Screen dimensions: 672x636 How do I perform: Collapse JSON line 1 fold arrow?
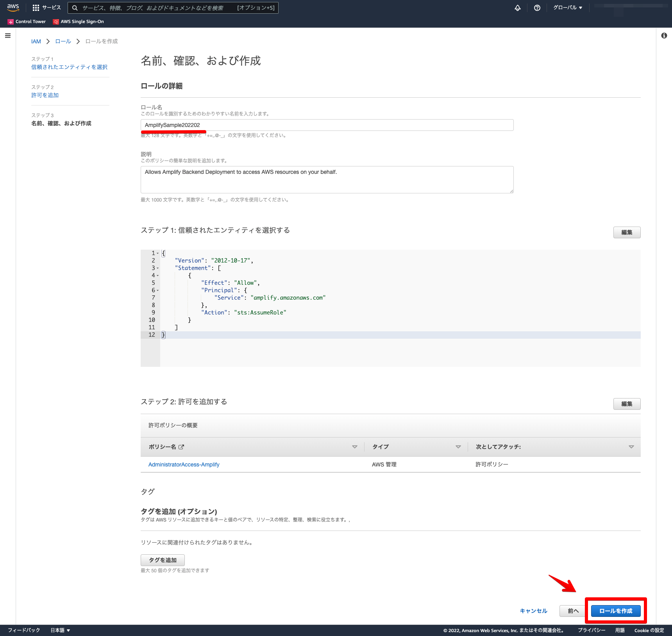pyautogui.click(x=158, y=253)
